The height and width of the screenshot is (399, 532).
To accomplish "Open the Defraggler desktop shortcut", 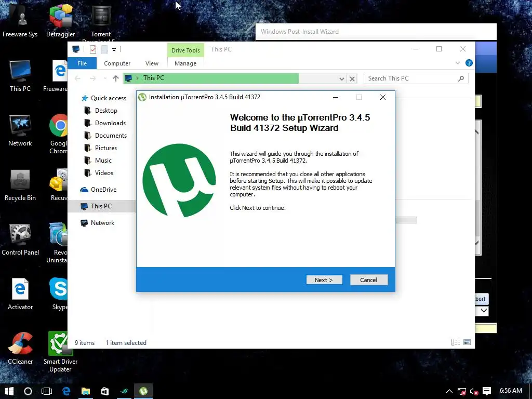I will 60,21.
